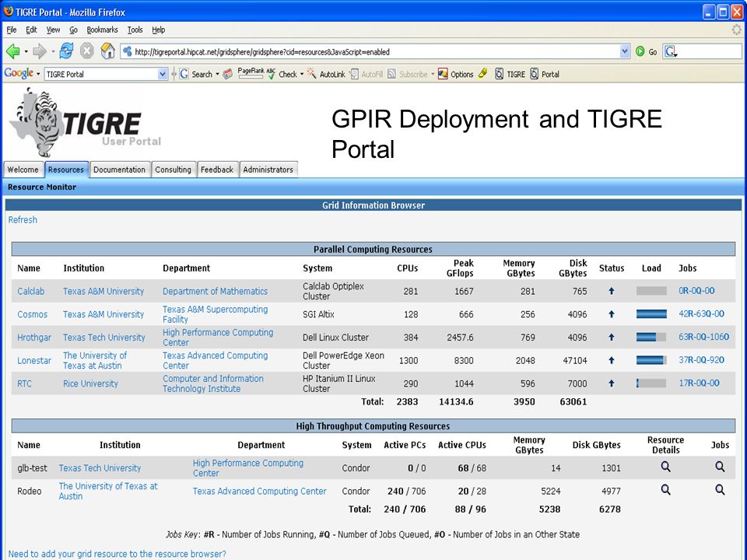The width and height of the screenshot is (747, 560).
Task: Open Resource Details for Rodeo
Action: coord(665,490)
